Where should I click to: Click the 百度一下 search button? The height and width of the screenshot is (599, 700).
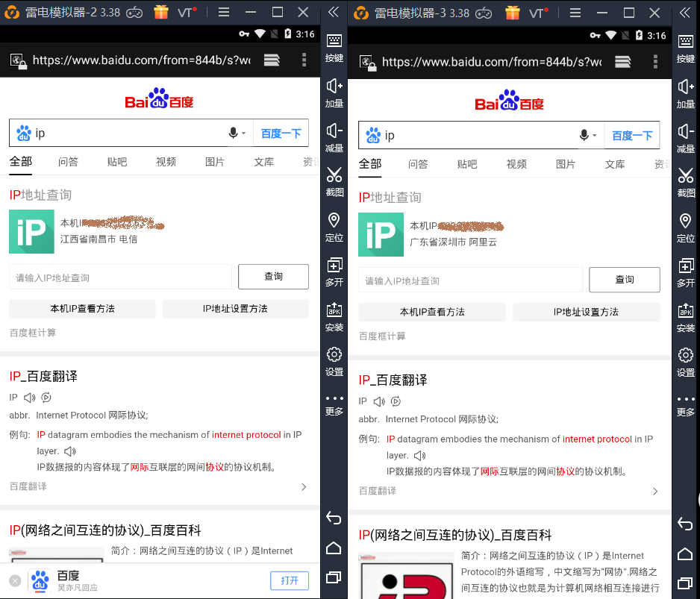click(281, 133)
